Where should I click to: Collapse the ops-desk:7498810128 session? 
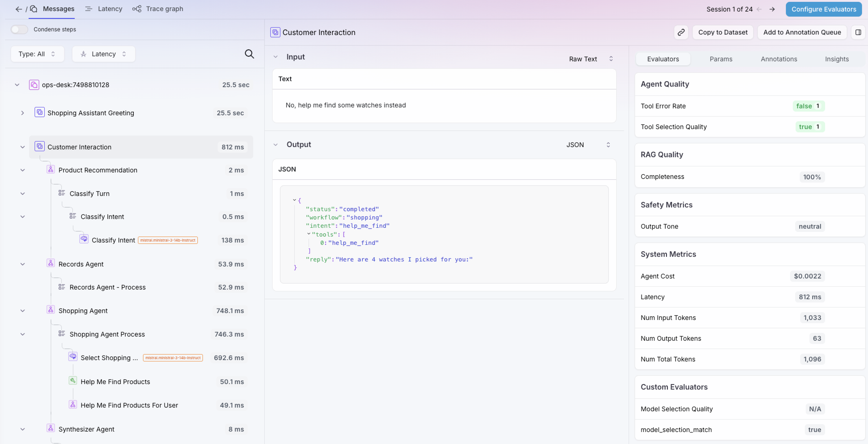(17, 85)
